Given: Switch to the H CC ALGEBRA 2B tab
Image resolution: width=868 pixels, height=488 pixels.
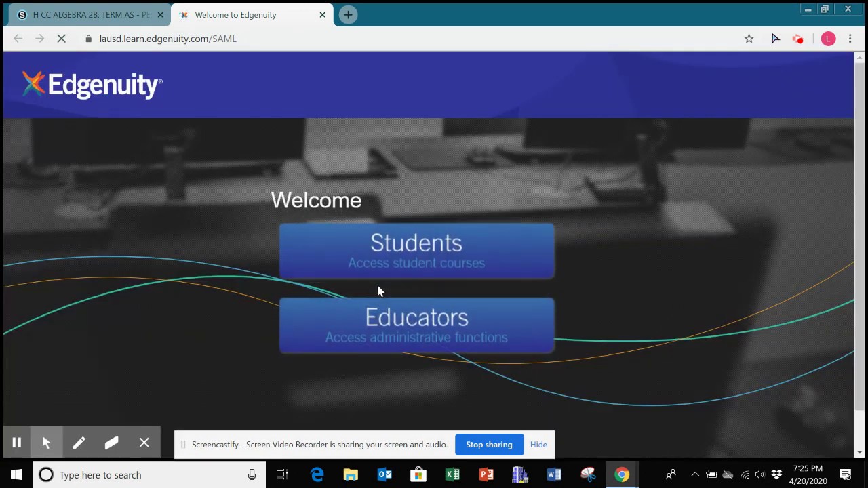Looking at the screenshot, I should [x=88, y=14].
